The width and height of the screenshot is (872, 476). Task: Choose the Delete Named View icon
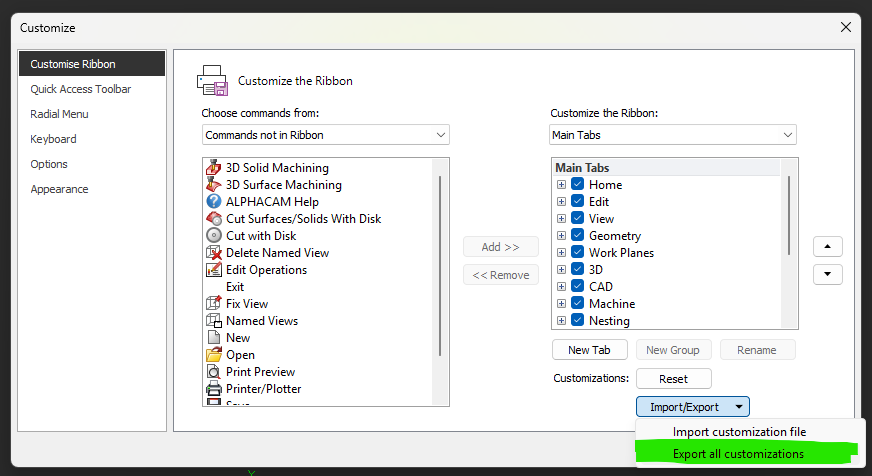[213, 253]
